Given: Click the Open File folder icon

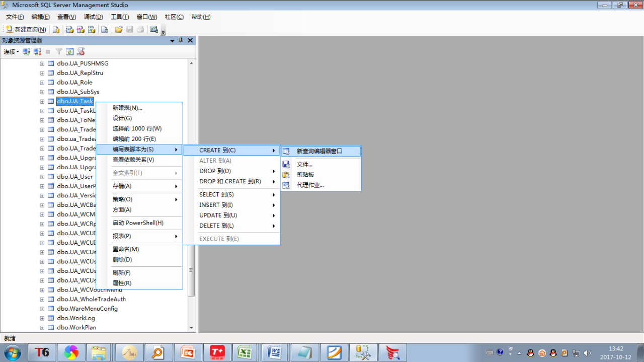Looking at the screenshot, I should [119, 30].
